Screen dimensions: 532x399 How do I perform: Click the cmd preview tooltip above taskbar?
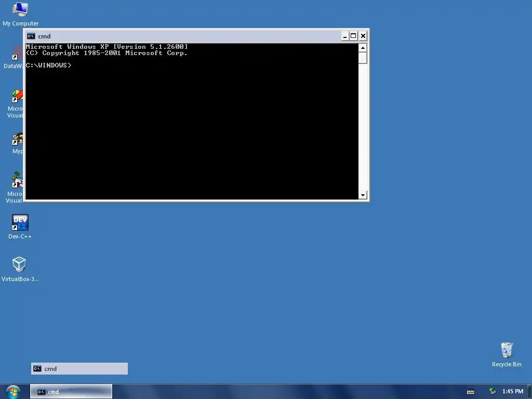pos(79,368)
